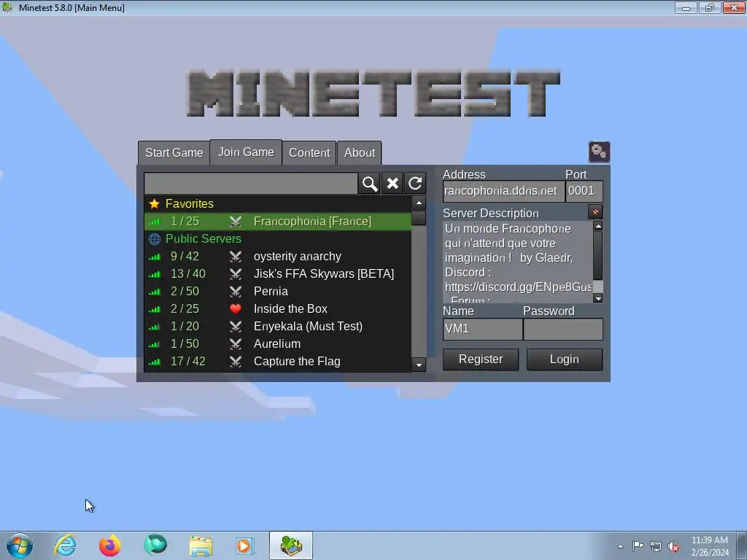Open the green chat app on taskbar

[155, 545]
